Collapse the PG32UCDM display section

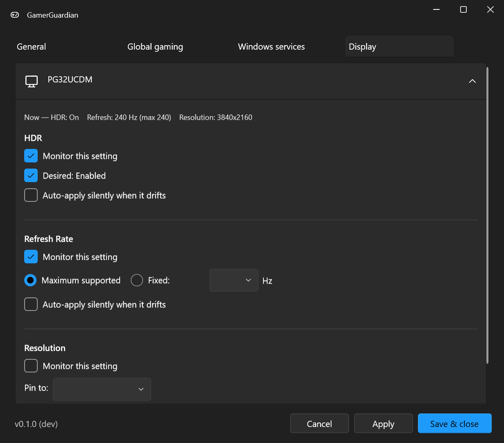tap(472, 81)
